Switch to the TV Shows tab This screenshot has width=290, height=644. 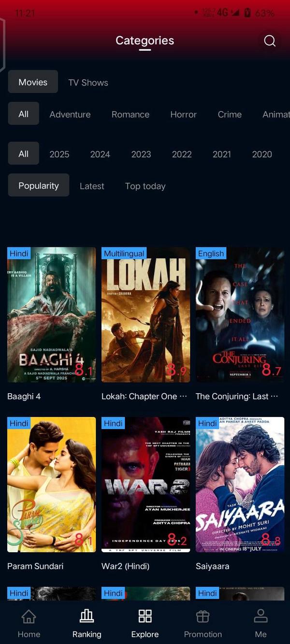88,83
